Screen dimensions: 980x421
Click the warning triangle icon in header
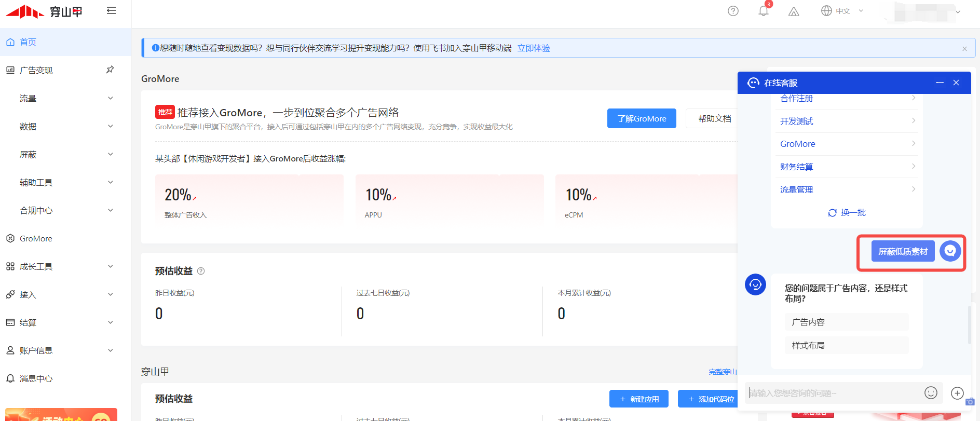(794, 11)
